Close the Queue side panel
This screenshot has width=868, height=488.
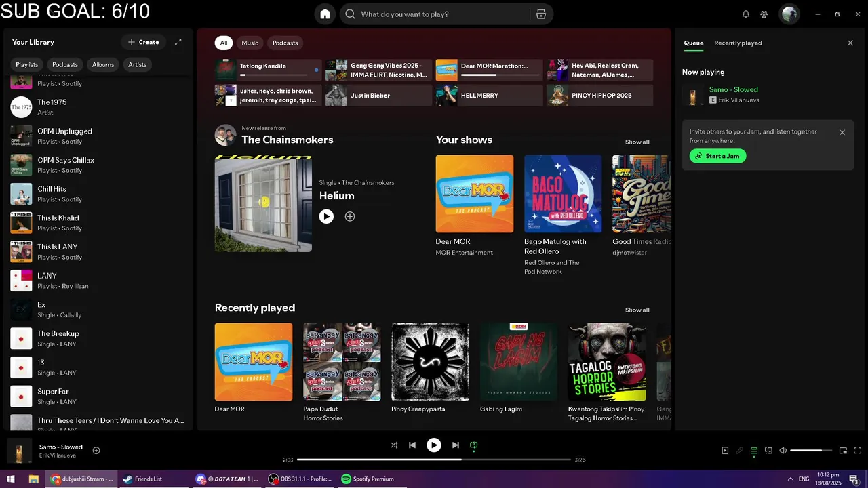point(850,43)
